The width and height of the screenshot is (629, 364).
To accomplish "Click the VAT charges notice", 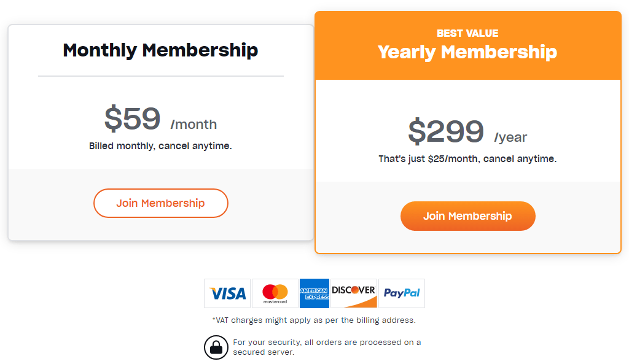I will pyautogui.click(x=314, y=320).
